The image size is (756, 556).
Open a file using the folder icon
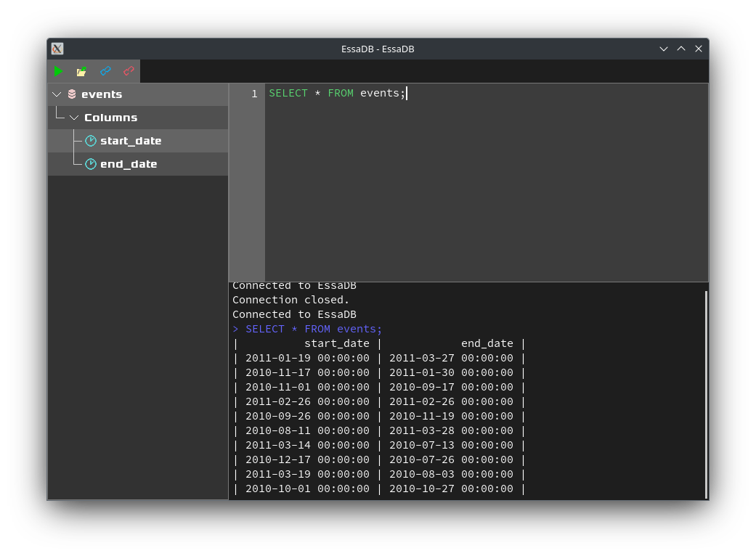click(81, 71)
